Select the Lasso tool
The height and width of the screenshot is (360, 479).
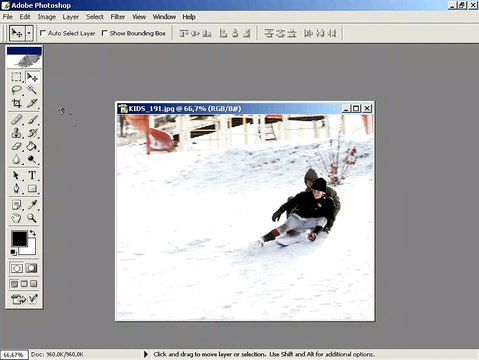pyautogui.click(x=16, y=90)
